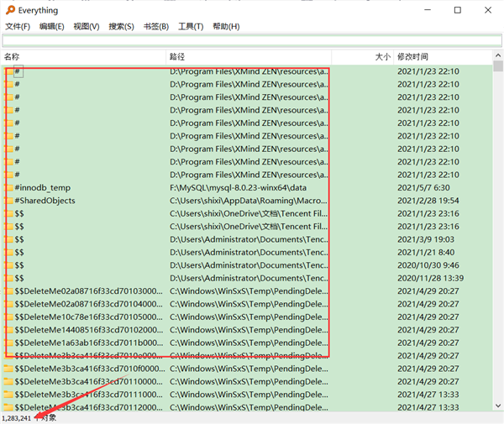The image size is (504, 424).
Task: Click the $$DeleteMe10c78e16f33cd70105000 folder icon
Action: click(8, 317)
